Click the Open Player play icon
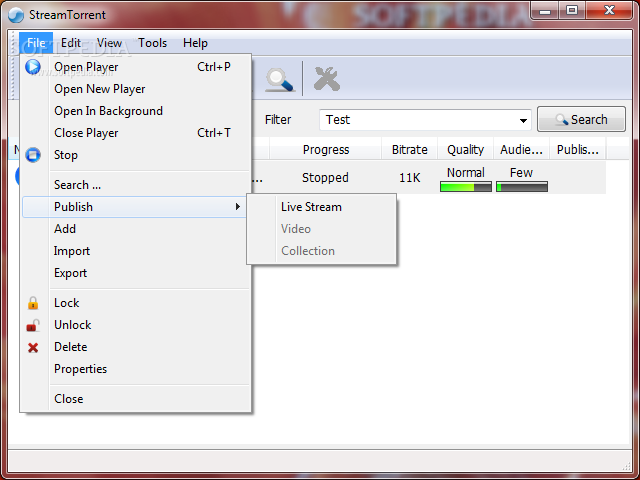 coord(33,67)
